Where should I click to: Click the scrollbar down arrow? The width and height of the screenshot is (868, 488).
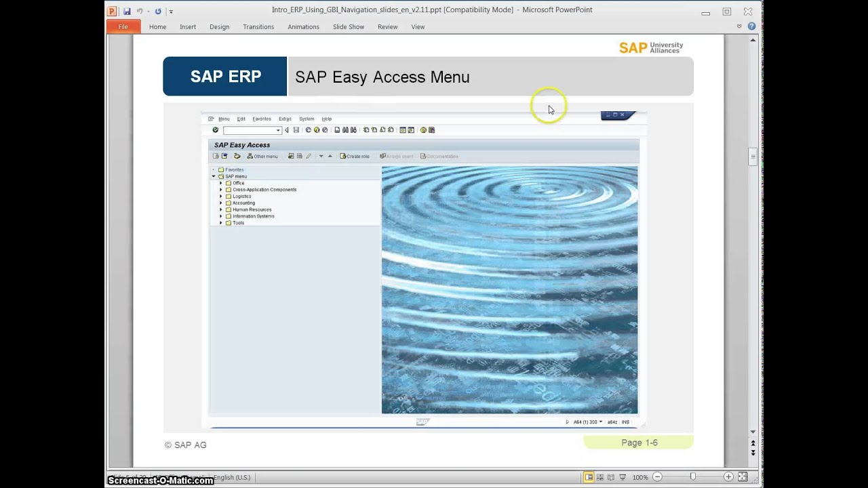(x=753, y=432)
